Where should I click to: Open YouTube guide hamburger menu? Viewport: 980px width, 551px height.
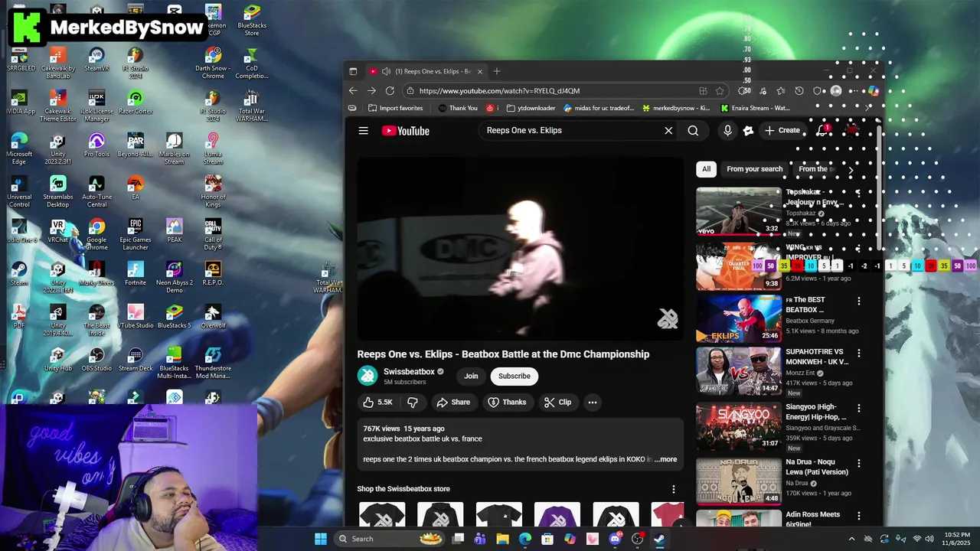[x=364, y=131]
